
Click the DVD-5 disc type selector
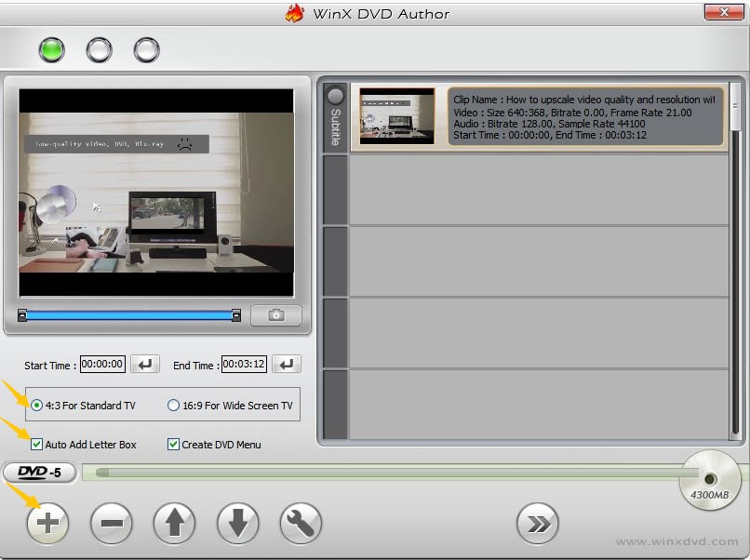click(39, 473)
